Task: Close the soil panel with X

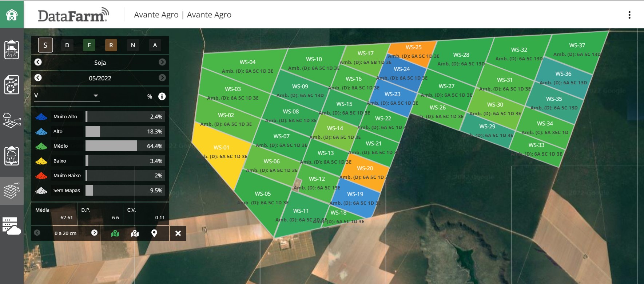Action: (x=178, y=233)
